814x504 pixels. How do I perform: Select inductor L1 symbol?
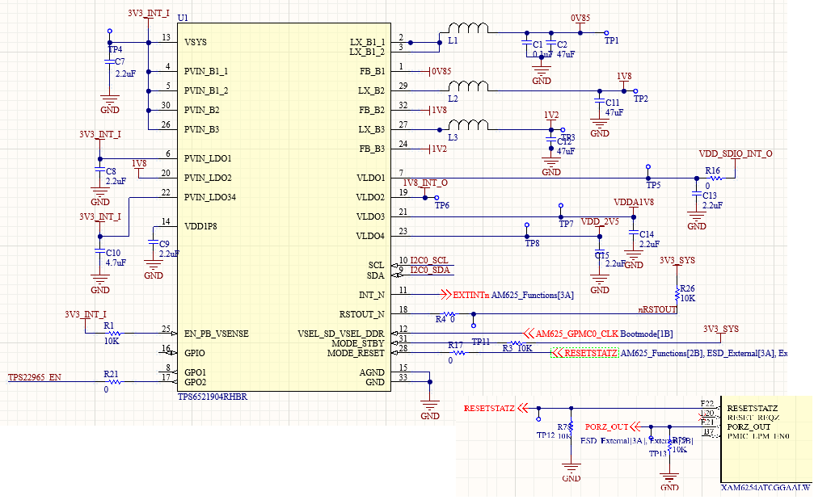pos(468,28)
